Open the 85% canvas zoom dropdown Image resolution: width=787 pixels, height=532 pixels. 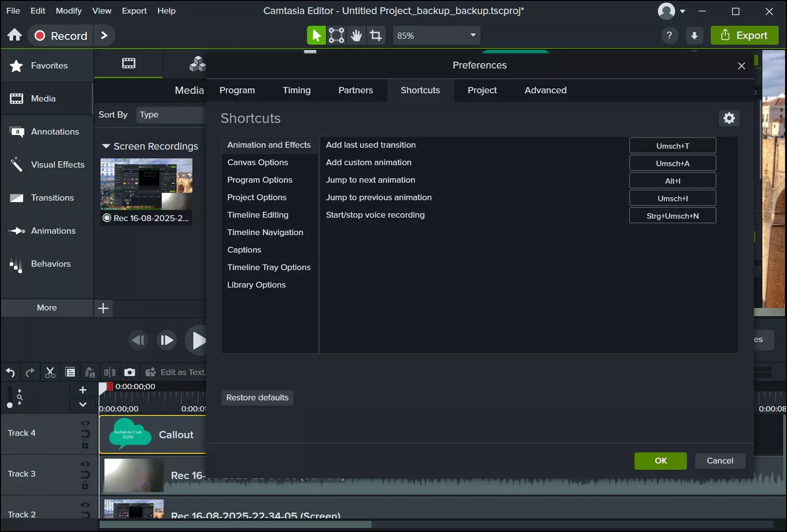[437, 35]
